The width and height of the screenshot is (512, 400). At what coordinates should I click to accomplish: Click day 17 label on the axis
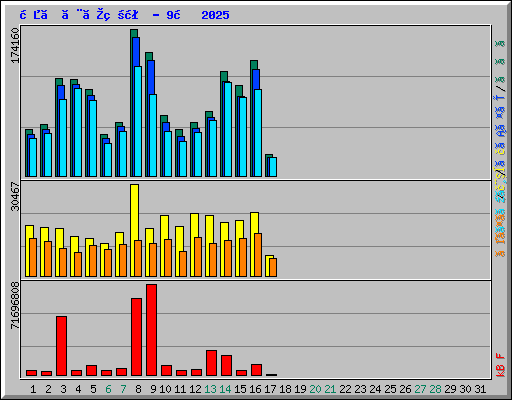(x=270, y=389)
